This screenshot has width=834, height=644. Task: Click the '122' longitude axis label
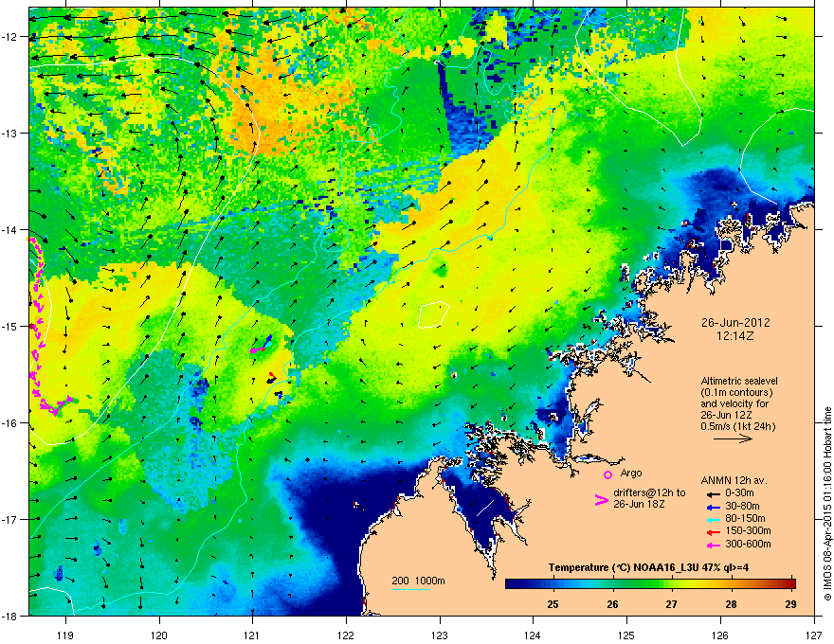pos(346,635)
